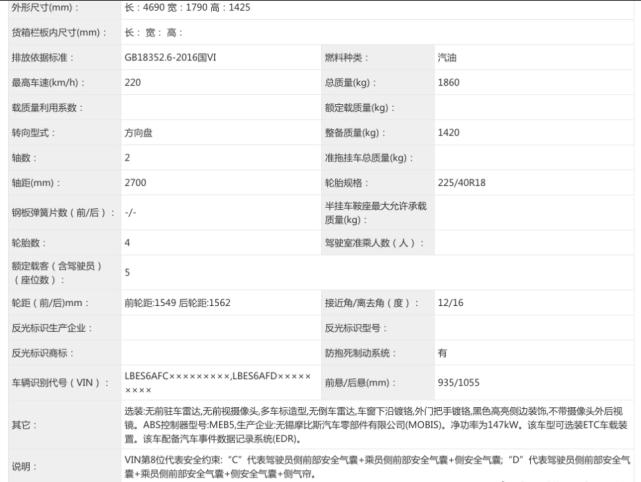This screenshot has height=482, width=641.
Task: Click the 轮距 value 前轮距:1549 后轮距:1562
Action: (x=177, y=303)
